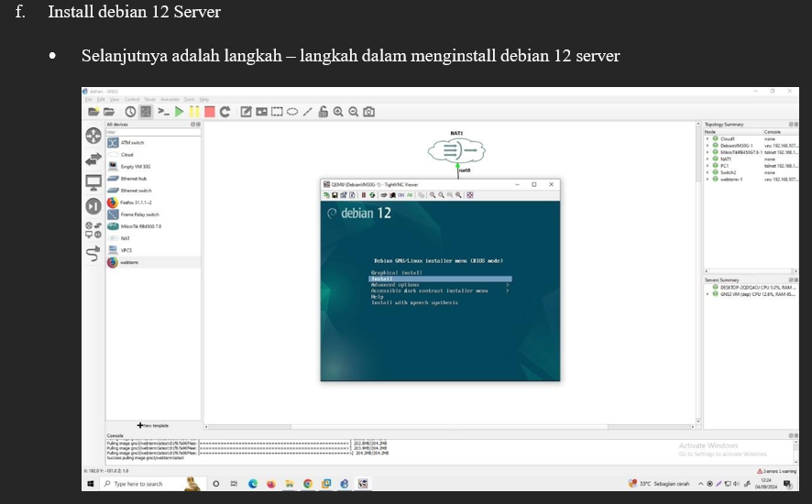Open Microsoft Edge from Windows taskbar
The height and width of the screenshot is (504, 812).
click(x=253, y=484)
